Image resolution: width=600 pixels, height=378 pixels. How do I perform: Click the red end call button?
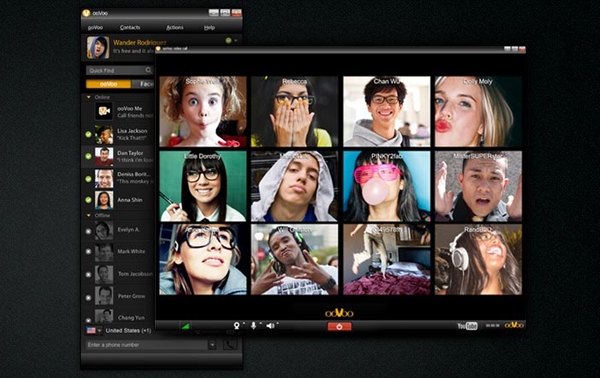tap(339, 326)
